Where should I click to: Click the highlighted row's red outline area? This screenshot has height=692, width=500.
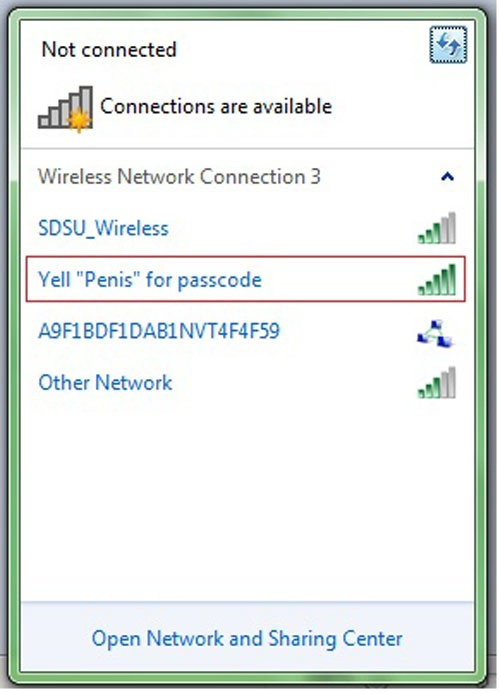click(246, 279)
